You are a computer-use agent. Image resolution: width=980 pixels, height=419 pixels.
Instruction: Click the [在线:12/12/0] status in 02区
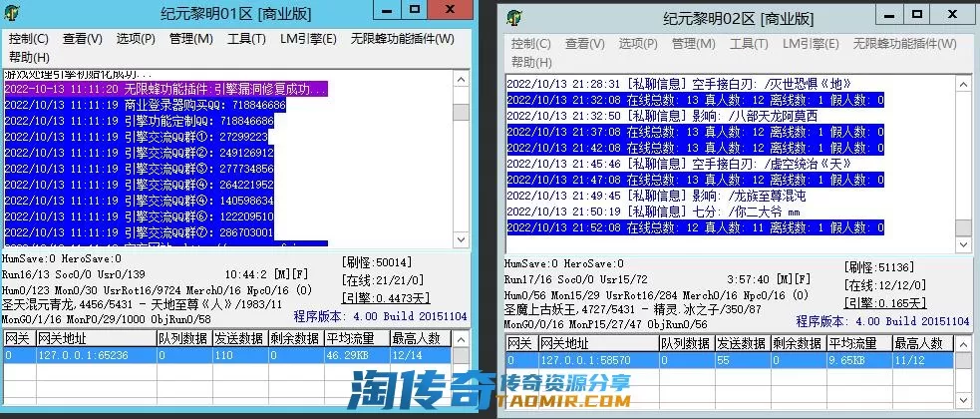(x=884, y=285)
